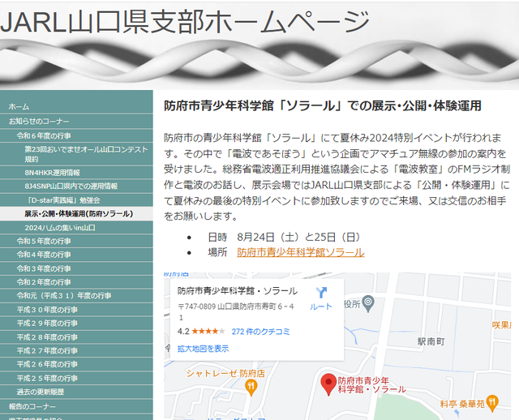This screenshot has width=519, height=420.
Task: Follow the 防府市青少年科学館ソラール hyperlink
Action: pos(301,252)
